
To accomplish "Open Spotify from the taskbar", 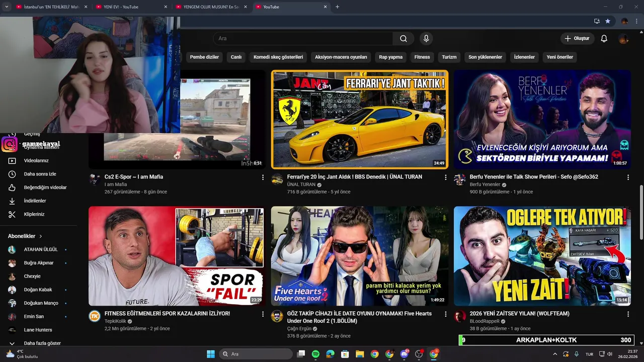I will point(315,354).
